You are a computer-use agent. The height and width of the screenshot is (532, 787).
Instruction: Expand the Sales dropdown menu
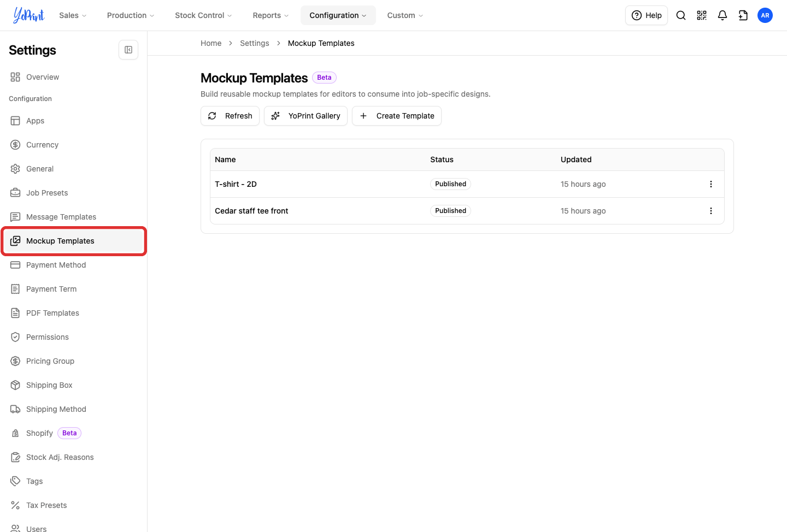pyautogui.click(x=73, y=15)
